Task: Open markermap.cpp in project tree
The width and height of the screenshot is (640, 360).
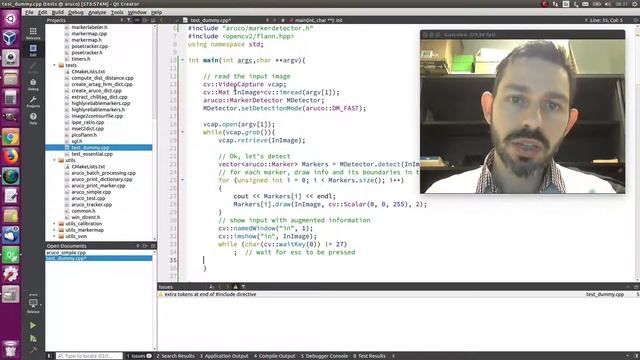Action: point(89,33)
